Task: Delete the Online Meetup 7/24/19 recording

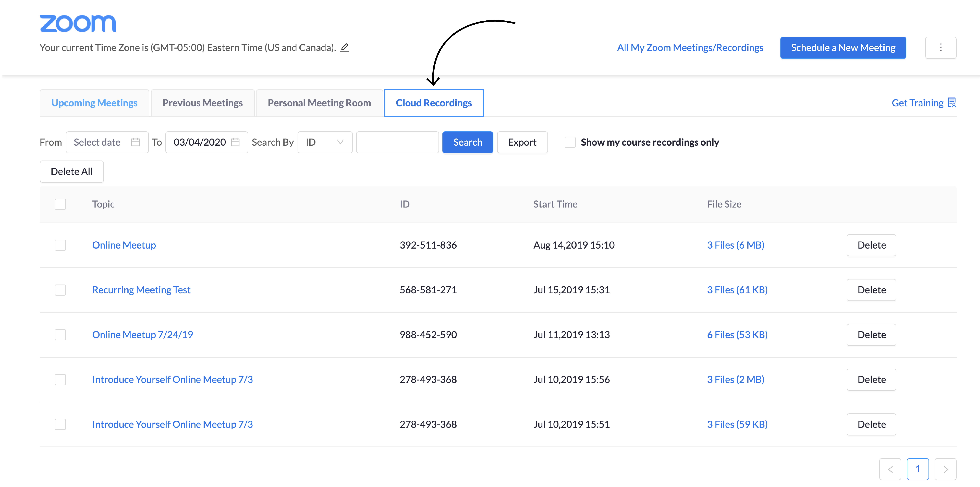Action: (871, 335)
